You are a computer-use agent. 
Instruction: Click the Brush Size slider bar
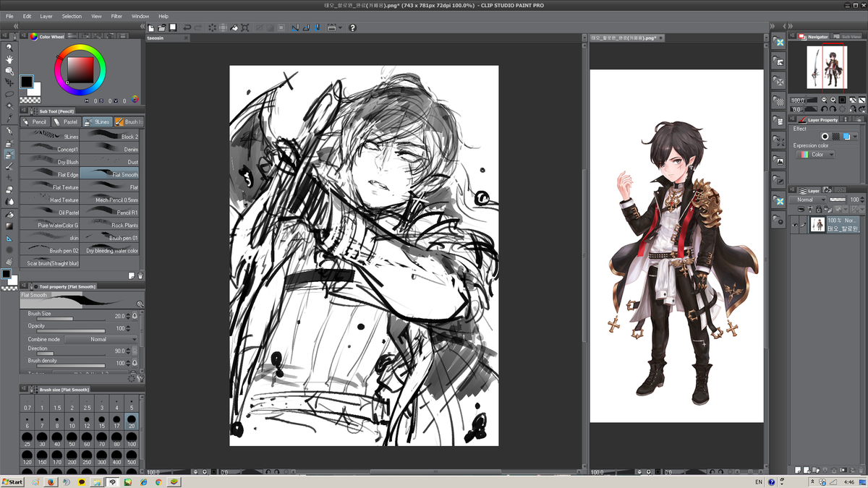click(69, 319)
